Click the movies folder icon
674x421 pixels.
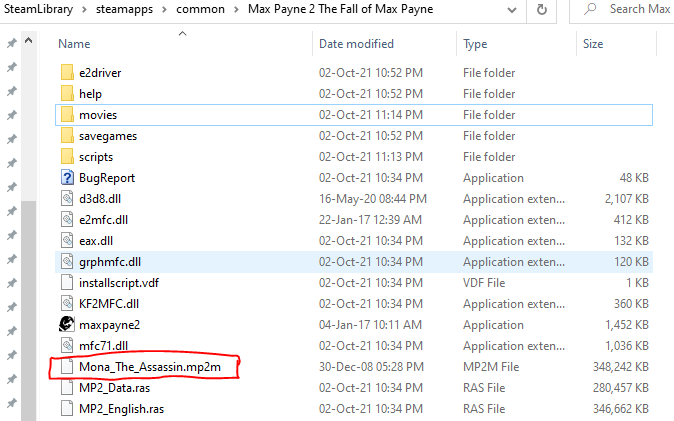coord(67,115)
